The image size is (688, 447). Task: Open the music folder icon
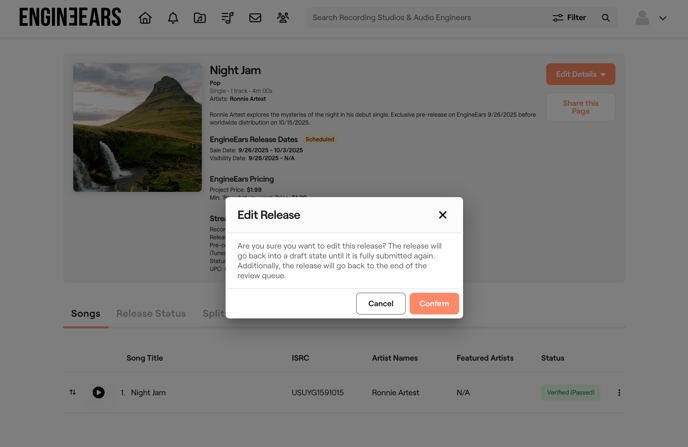[x=200, y=18]
